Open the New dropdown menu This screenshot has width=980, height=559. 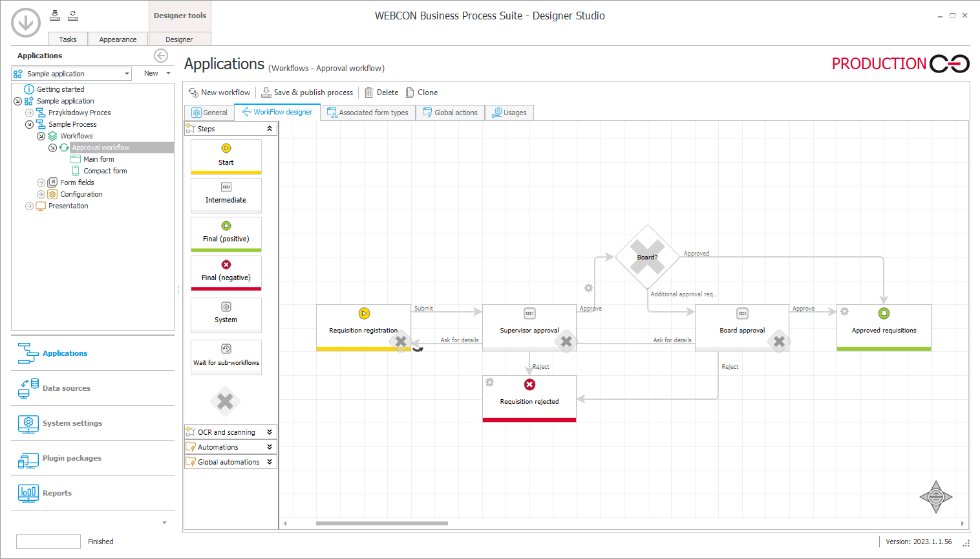[x=157, y=74]
